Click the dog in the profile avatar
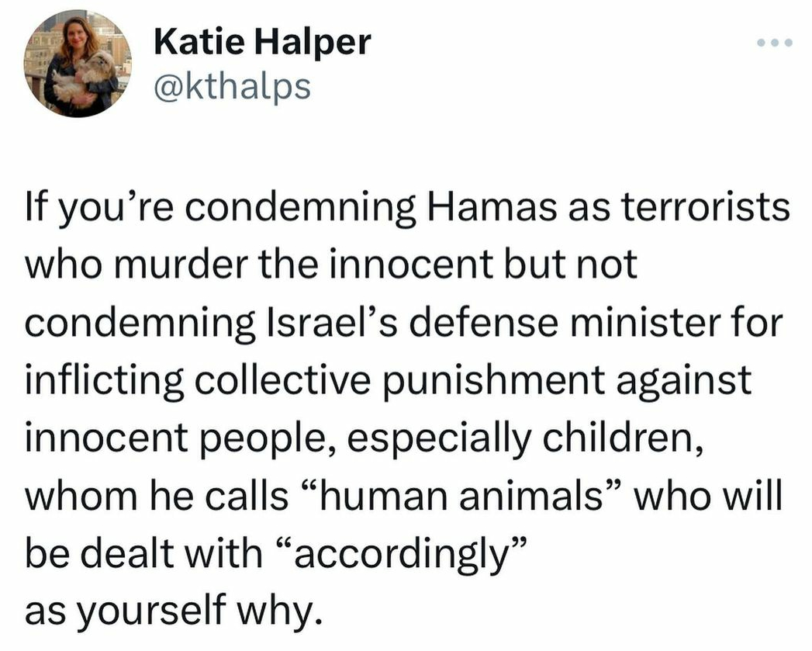812x651 pixels. [x=87, y=76]
